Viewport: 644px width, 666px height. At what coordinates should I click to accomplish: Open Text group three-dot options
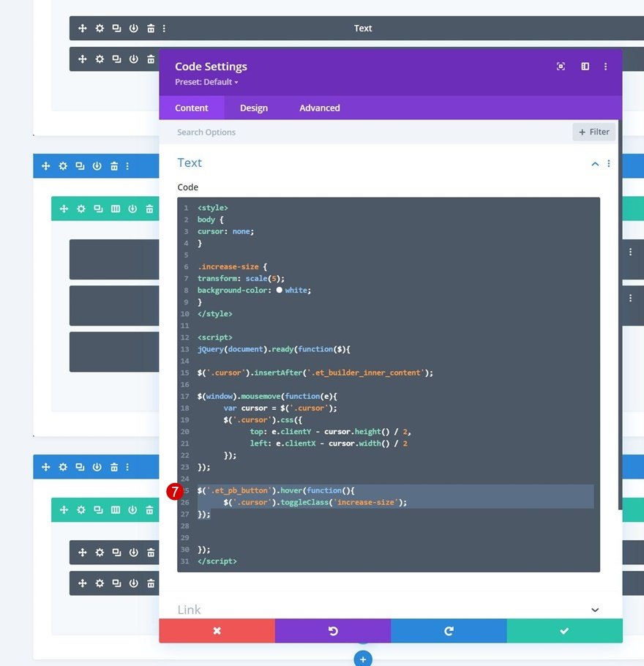609,163
